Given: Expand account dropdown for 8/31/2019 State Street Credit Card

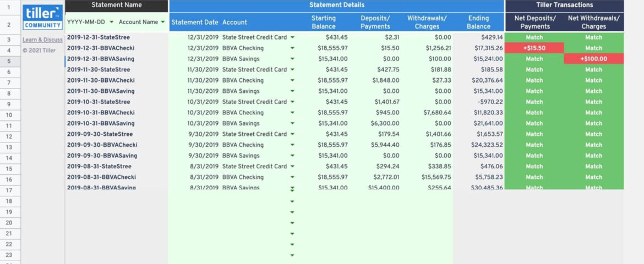Looking at the screenshot, I should click(292, 166).
